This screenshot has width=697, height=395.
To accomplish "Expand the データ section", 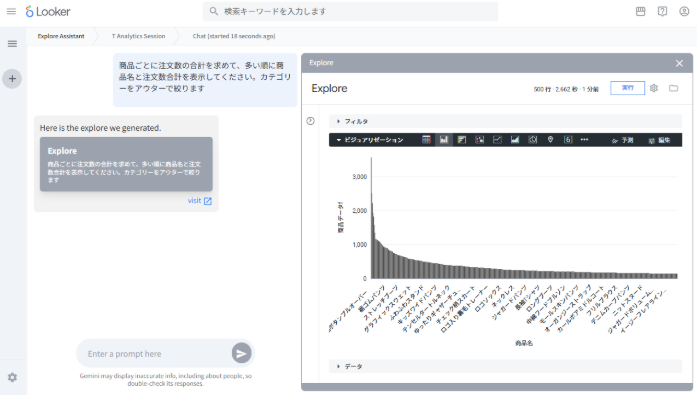I will point(505,367).
